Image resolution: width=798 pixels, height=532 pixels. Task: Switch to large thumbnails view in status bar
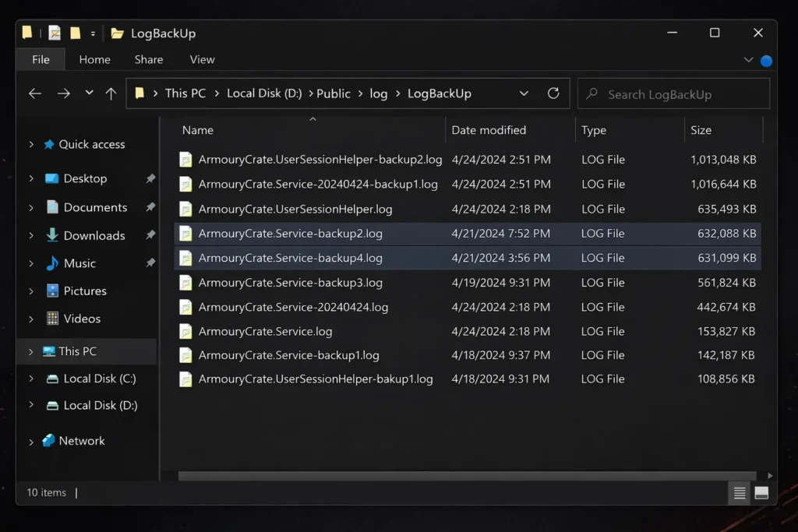point(763,492)
